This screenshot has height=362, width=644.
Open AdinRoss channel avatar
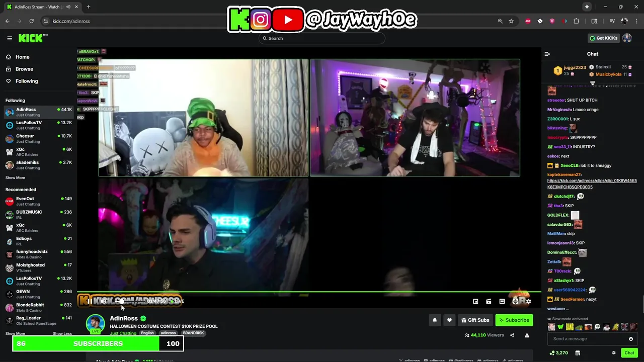click(x=95, y=324)
